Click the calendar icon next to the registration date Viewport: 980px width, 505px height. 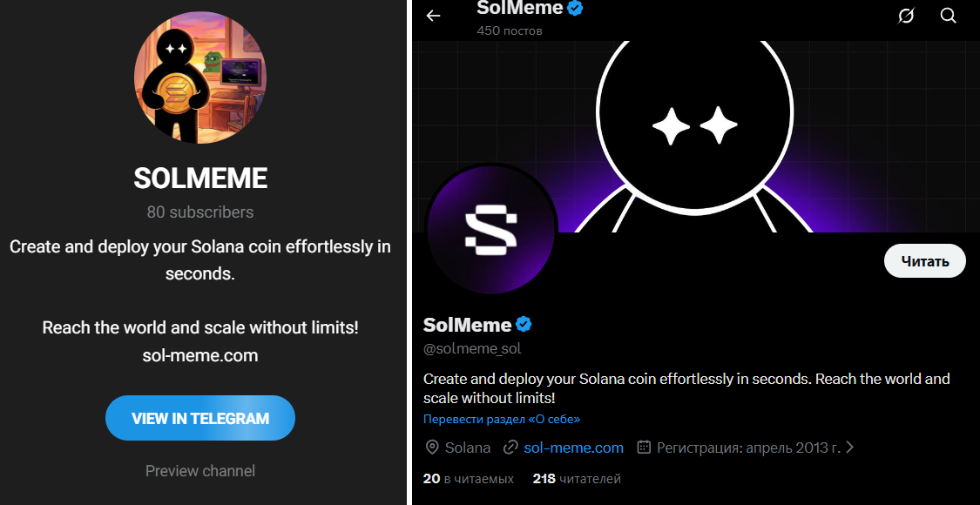point(643,447)
